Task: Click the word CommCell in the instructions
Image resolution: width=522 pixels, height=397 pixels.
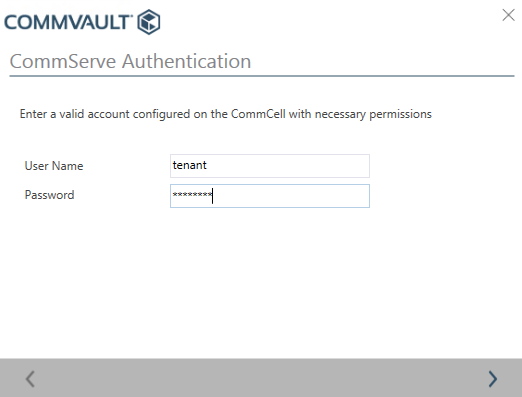Action: tap(258, 114)
